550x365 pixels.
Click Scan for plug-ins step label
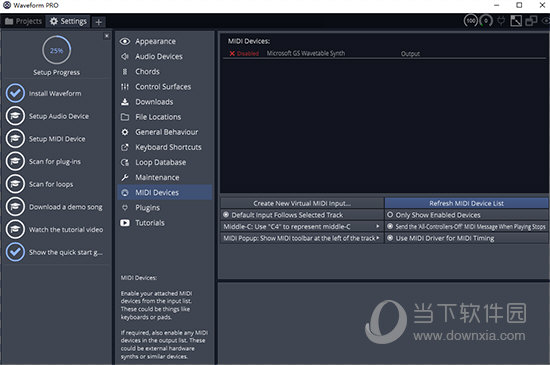pos(55,162)
